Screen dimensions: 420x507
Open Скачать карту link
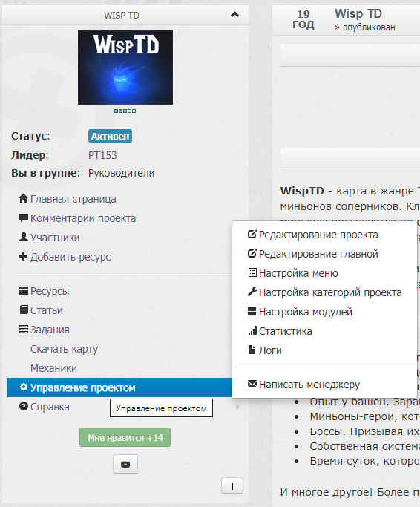click(64, 349)
